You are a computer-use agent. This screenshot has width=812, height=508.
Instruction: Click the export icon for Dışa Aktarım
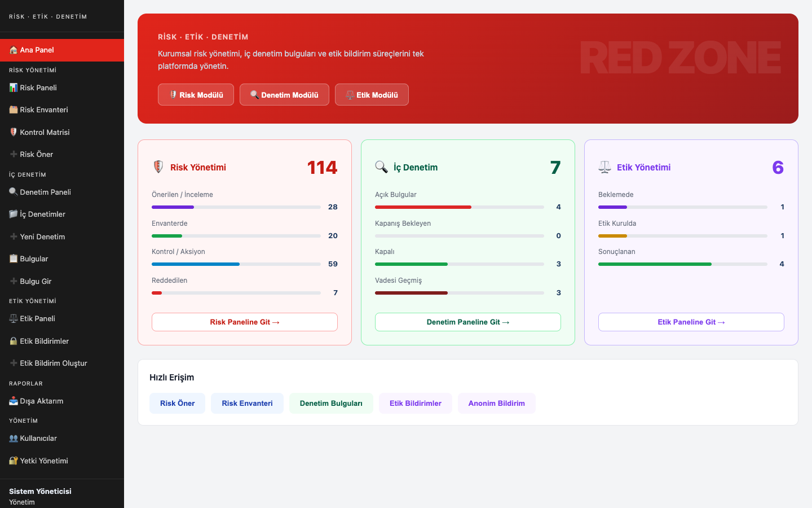pos(14,401)
